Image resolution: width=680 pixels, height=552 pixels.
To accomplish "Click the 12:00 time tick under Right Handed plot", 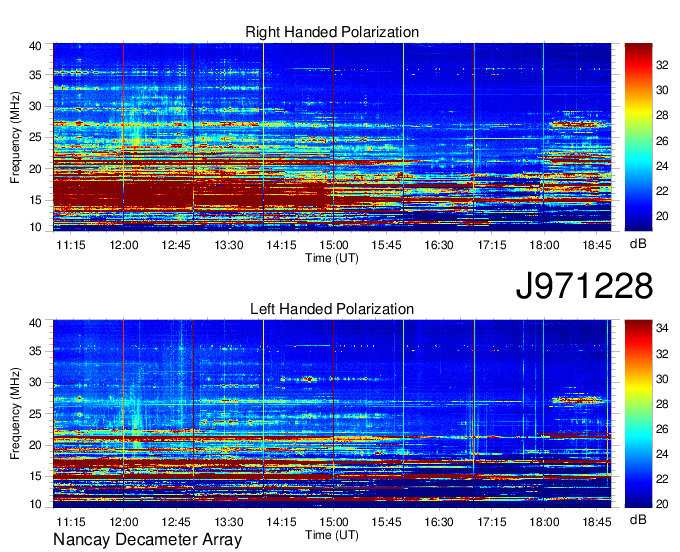I will pyautogui.click(x=124, y=245).
